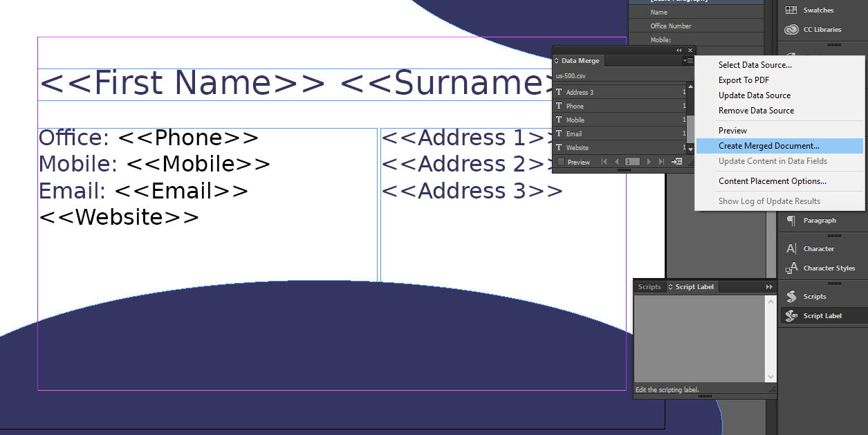Collapse the Data Merge panel to icons
Screen dimensions: 868x435
coord(679,50)
